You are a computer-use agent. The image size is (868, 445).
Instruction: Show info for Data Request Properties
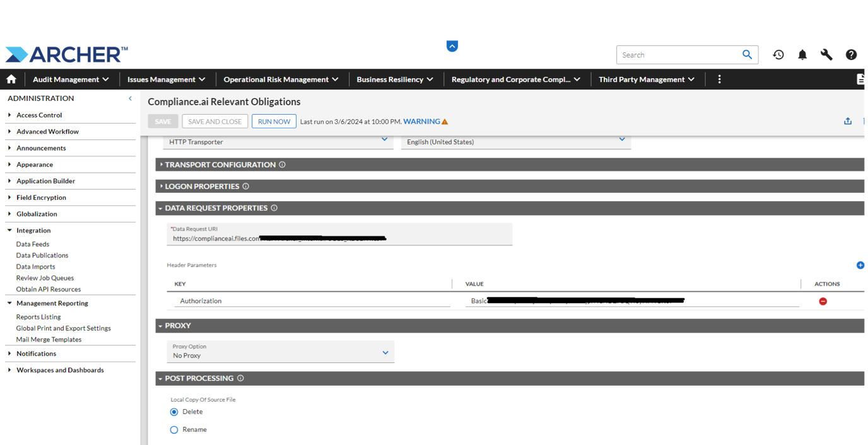point(274,208)
